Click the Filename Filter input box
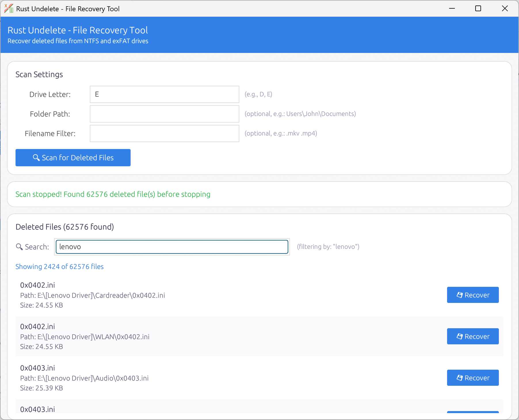Image resolution: width=519 pixels, height=420 pixels. [x=164, y=133]
